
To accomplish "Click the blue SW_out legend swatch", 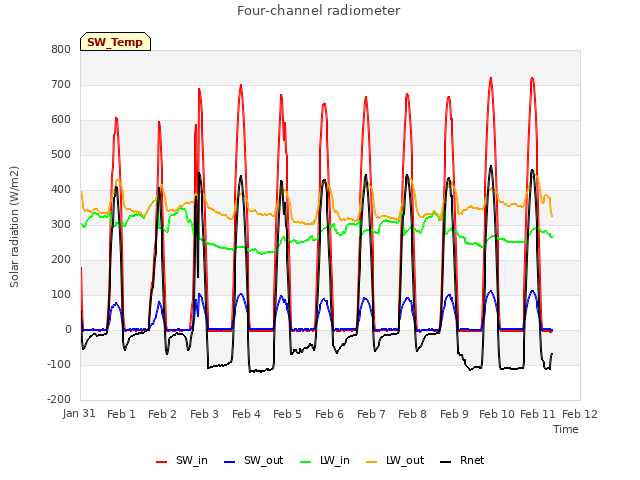I will 230,462.
